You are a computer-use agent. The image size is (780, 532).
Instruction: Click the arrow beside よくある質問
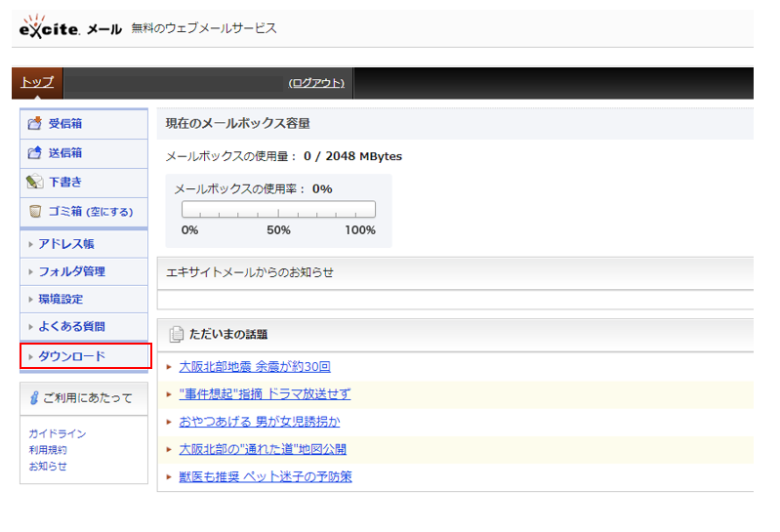pos(31,327)
